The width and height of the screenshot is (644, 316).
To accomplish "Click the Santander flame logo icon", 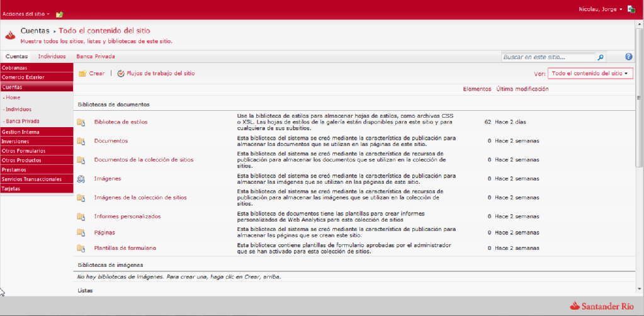I will (x=10, y=36).
